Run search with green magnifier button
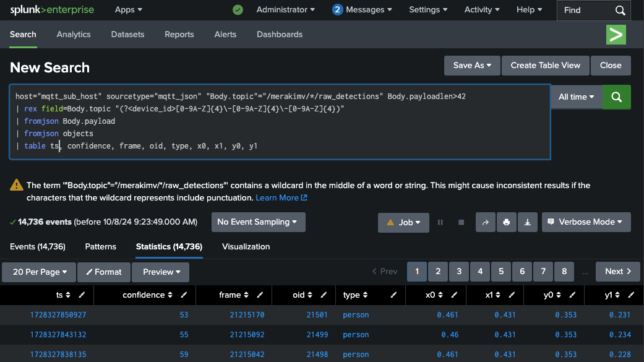The image size is (644, 362). point(617,97)
